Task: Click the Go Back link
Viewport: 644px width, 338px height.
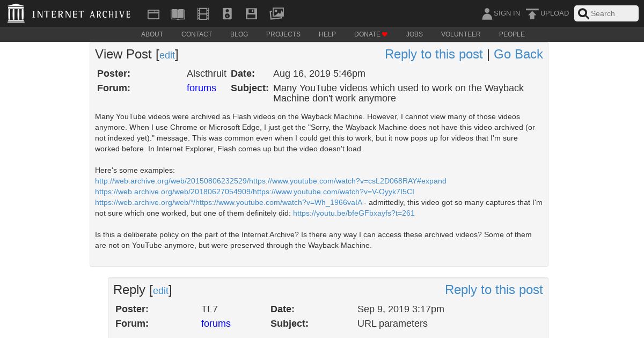Action: tap(518, 54)
